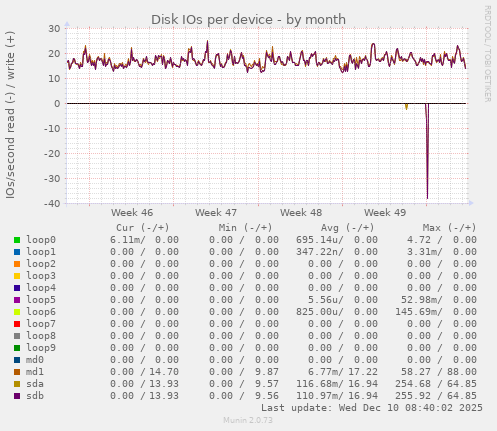Click the Last update timestamp text
This screenshot has width=497, height=431.
coord(372,408)
